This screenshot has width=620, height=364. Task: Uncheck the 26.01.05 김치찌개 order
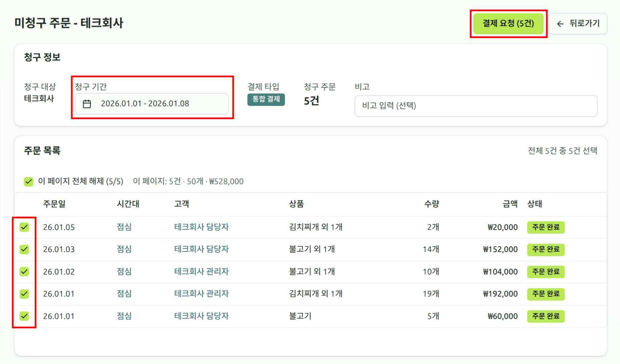24,227
